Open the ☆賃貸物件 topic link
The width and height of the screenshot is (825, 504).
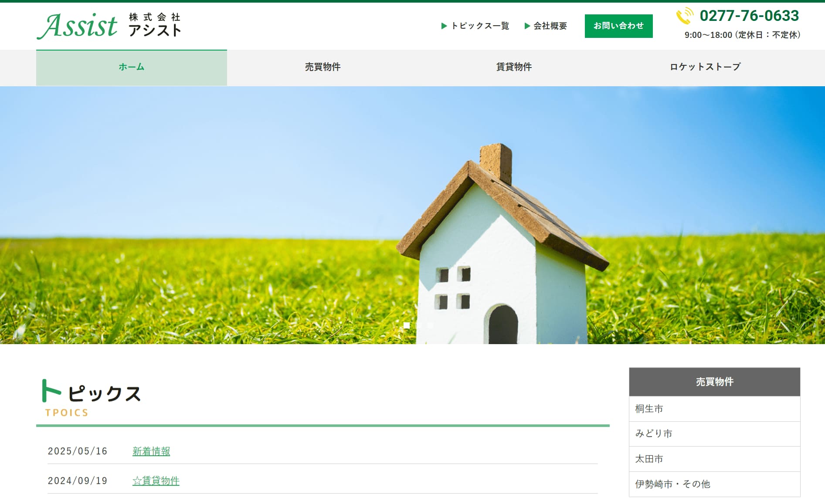(156, 481)
